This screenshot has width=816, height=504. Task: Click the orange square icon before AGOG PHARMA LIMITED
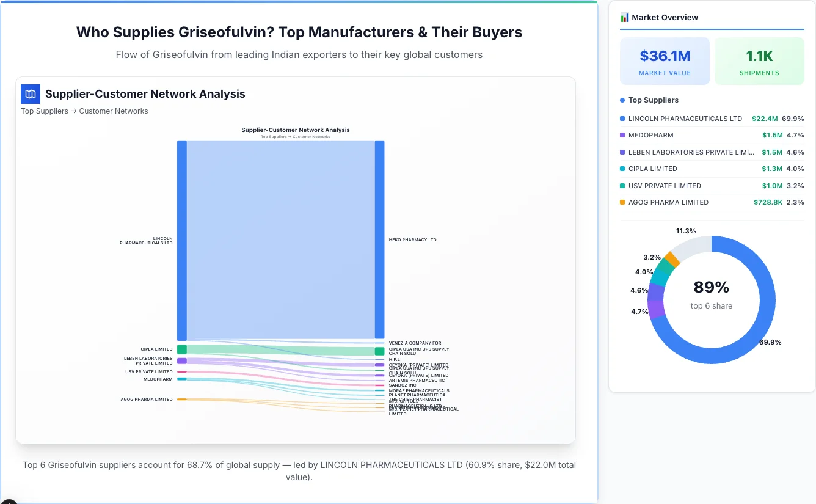622,202
